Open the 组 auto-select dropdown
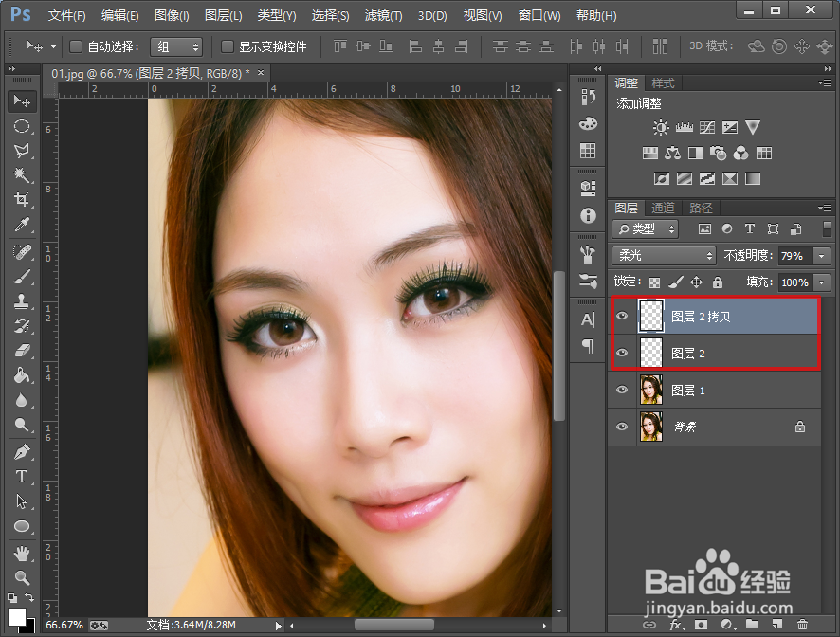The height and width of the screenshot is (637, 840). [x=176, y=47]
